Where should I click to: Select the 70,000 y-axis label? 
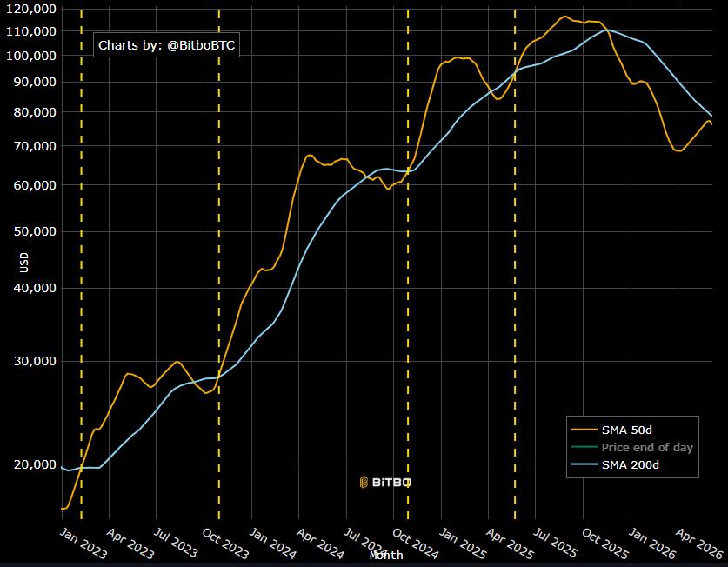[x=35, y=146]
